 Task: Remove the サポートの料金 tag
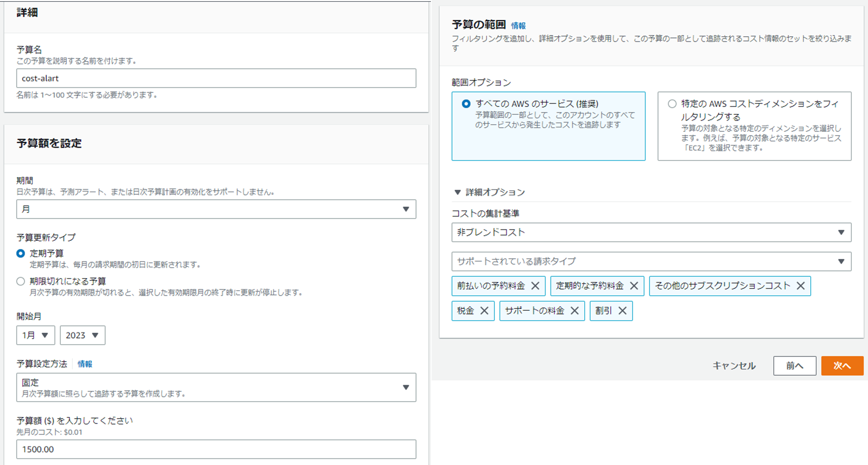click(x=575, y=311)
